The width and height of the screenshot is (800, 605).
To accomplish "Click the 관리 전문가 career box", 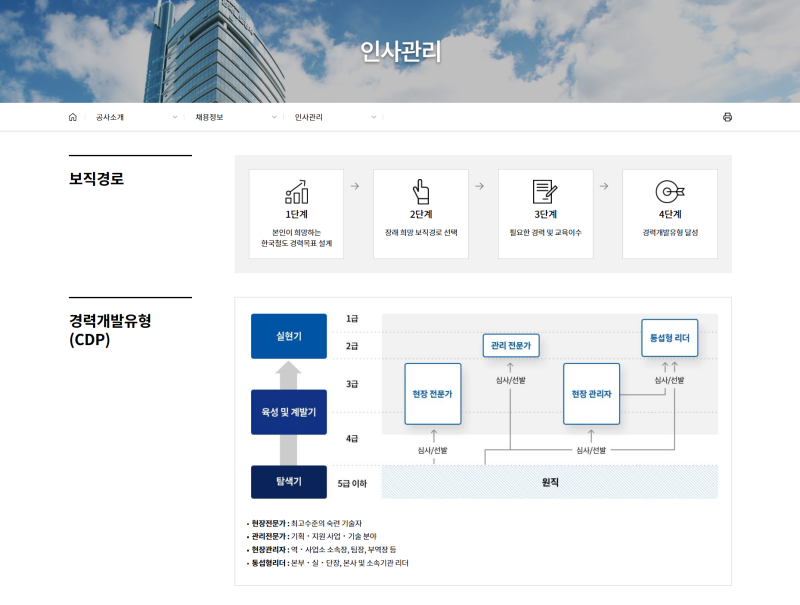I will pos(511,346).
